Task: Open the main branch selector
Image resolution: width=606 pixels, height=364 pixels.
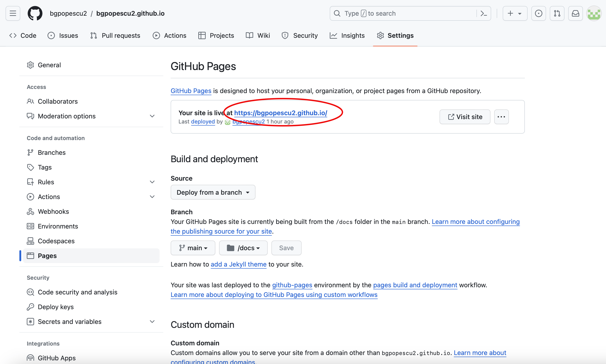Action: click(193, 248)
